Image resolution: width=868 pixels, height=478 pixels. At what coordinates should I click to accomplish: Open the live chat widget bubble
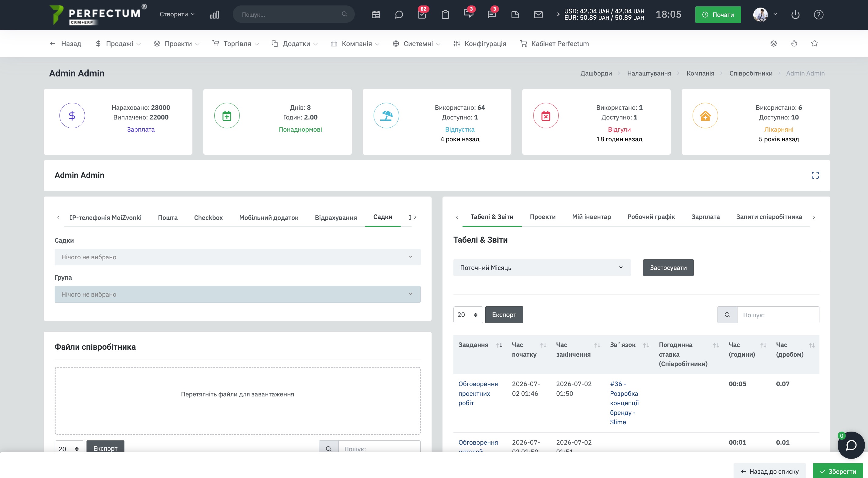[x=851, y=445]
